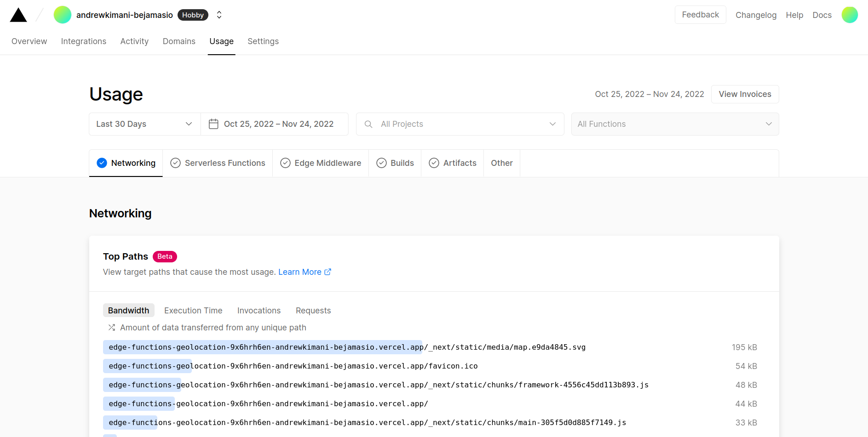Select the Networking usage tab
The image size is (868, 437).
tap(126, 163)
